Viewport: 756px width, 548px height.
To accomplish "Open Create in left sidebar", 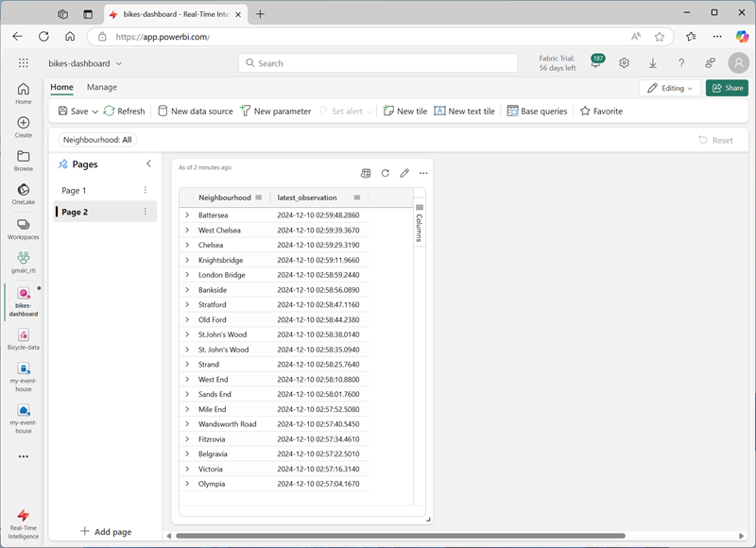I will [x=23, y=128].
